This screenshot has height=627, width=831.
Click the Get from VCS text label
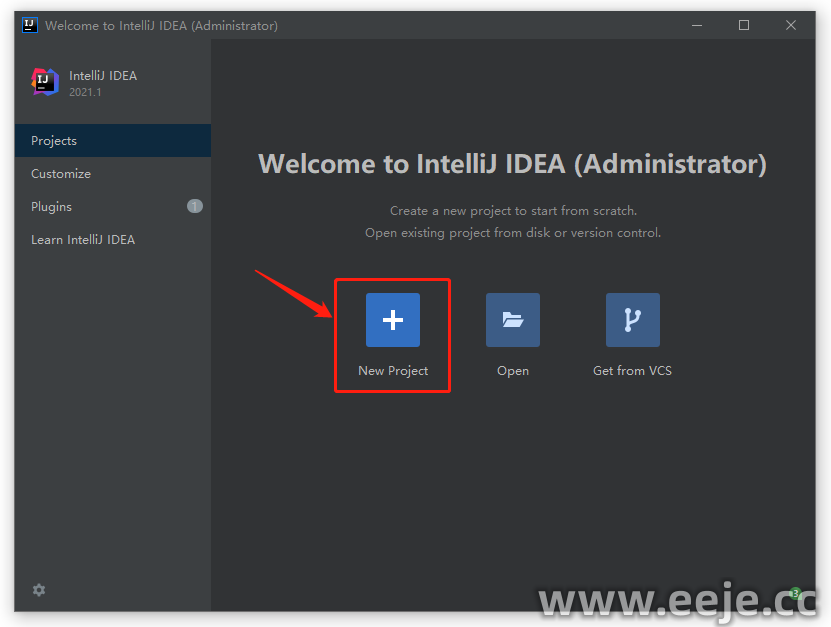coord(632,371)
